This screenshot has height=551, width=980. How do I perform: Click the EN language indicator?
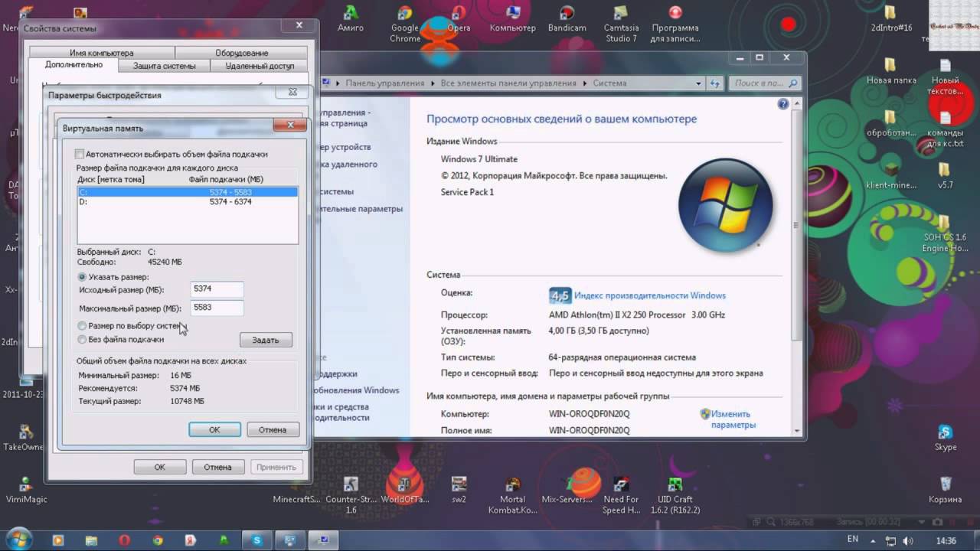click(853, 540)
